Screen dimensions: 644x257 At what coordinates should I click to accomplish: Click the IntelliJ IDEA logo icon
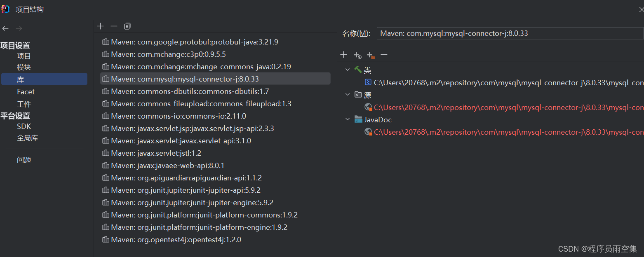5,9
